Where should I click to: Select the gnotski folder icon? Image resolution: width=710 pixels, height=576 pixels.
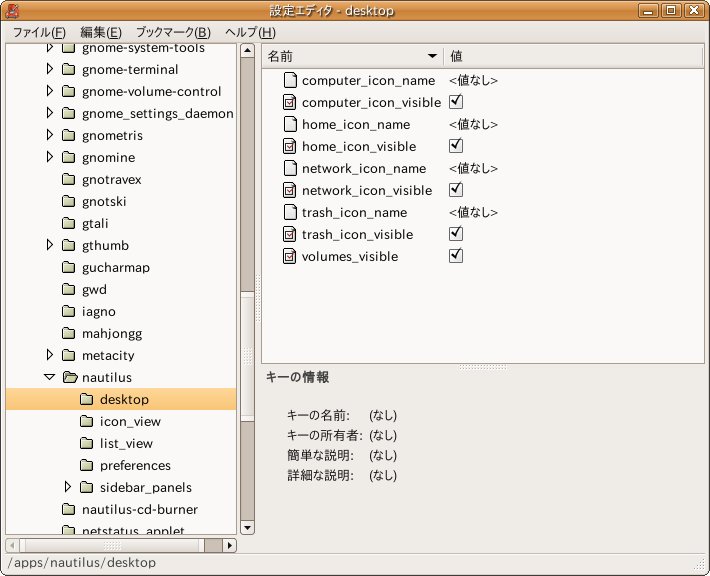coord(68,201)
